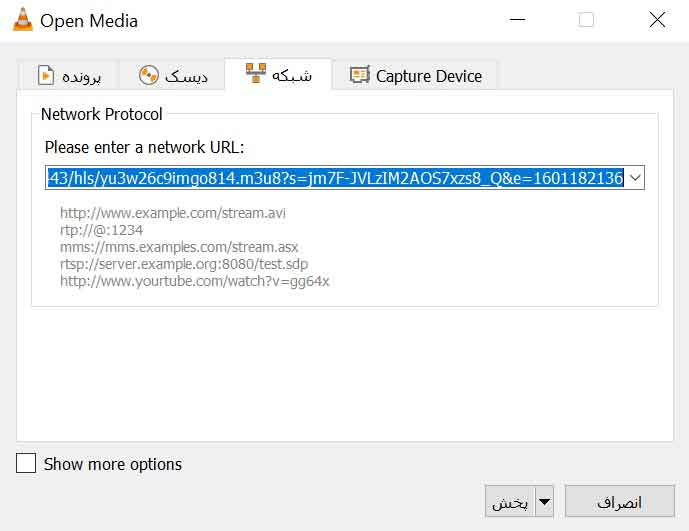The width and height of the screenshot is (689, 531).
Task: Click the example text mms://mms.examples.com/stream.asx
Action: pos(179,247)
